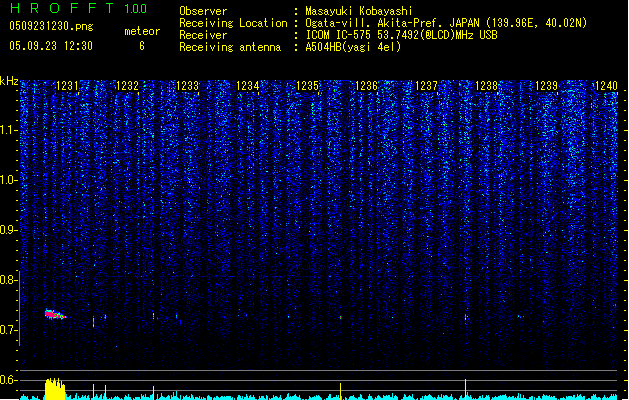Click the 1231 time marker
This screenshot has height=400, width=629.
coord(67,86)
